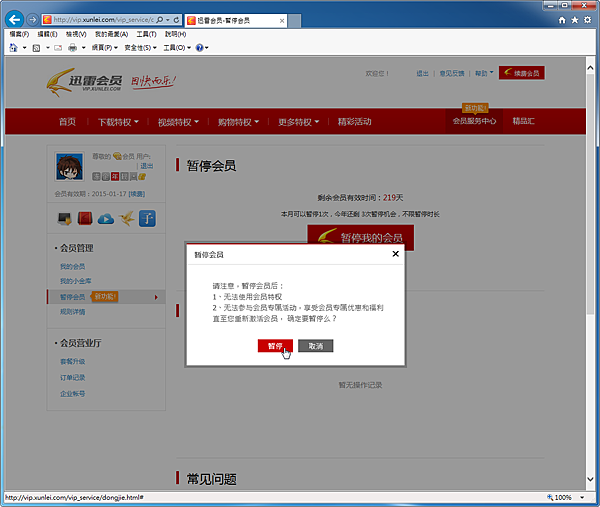
Task: Open the 下载特权 navigation menu
Action: tap(118, 122)
